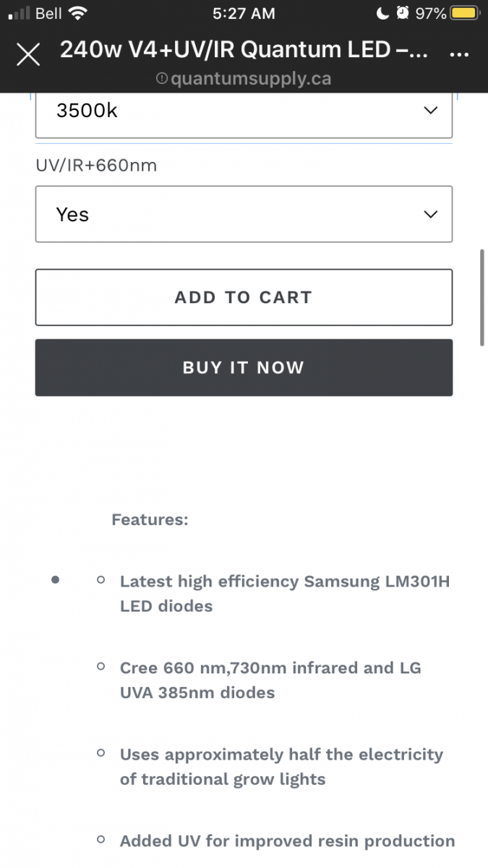Tap the Do Not Disturb moon icon

point(383,13)
